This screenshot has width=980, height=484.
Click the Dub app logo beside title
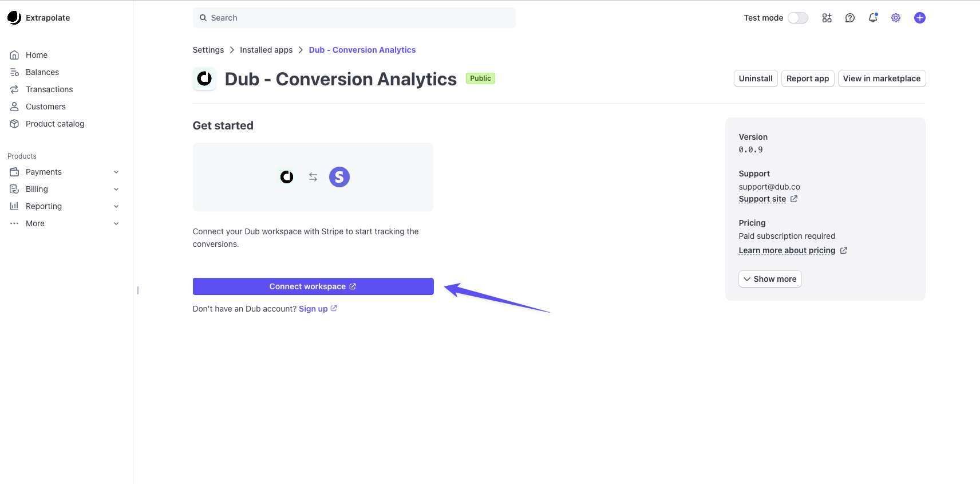pyautogui.click(x=204, y=78)
